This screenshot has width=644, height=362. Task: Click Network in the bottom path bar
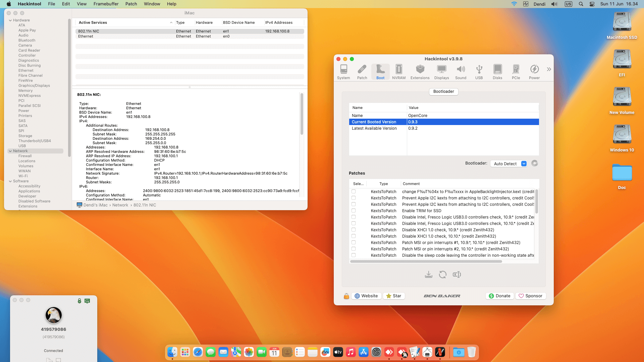click(x=120, y=205)
